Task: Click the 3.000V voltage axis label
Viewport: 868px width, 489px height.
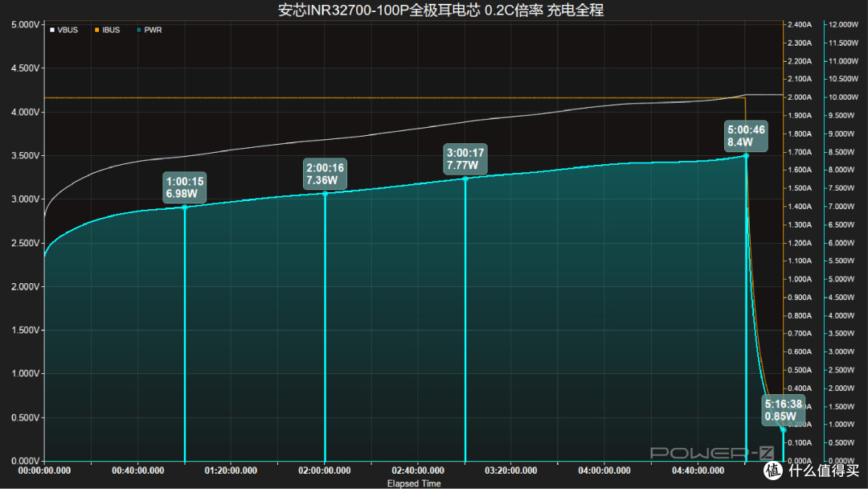Action: (x=26, y=199)
